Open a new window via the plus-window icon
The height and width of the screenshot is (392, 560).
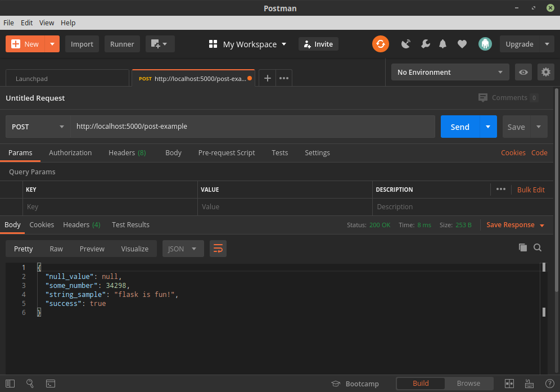tap(160, 44)
